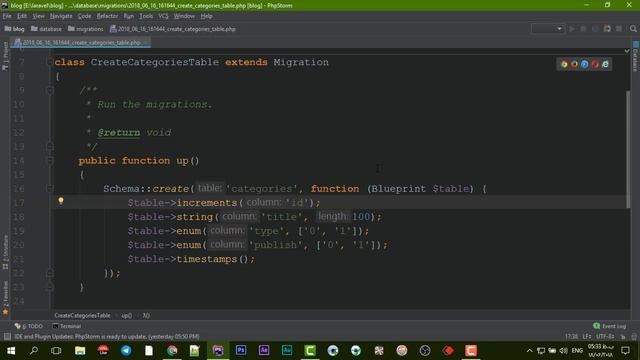The height and width of the screenshot is (360, 640).
Task: Click up() breadcrumb at editor bottom
Action: tap(127, 316)
